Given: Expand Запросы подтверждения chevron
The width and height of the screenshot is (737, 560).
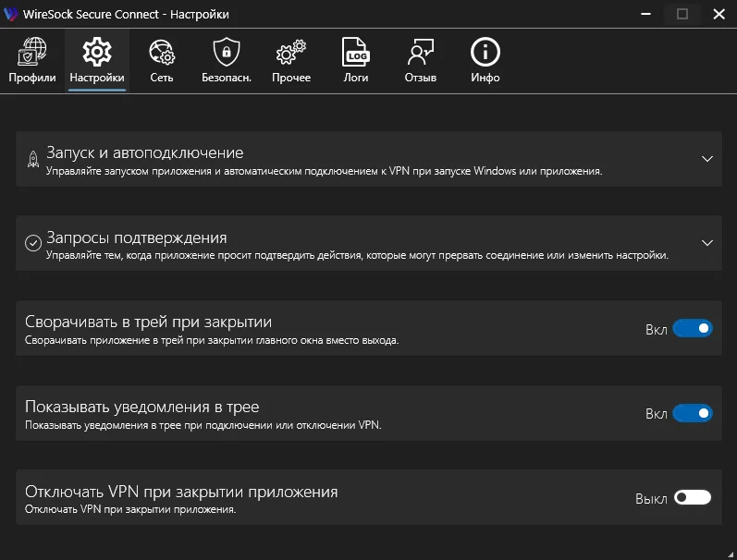Looking at the screenshot, I should pyautogui.click(x=706, y=243).
